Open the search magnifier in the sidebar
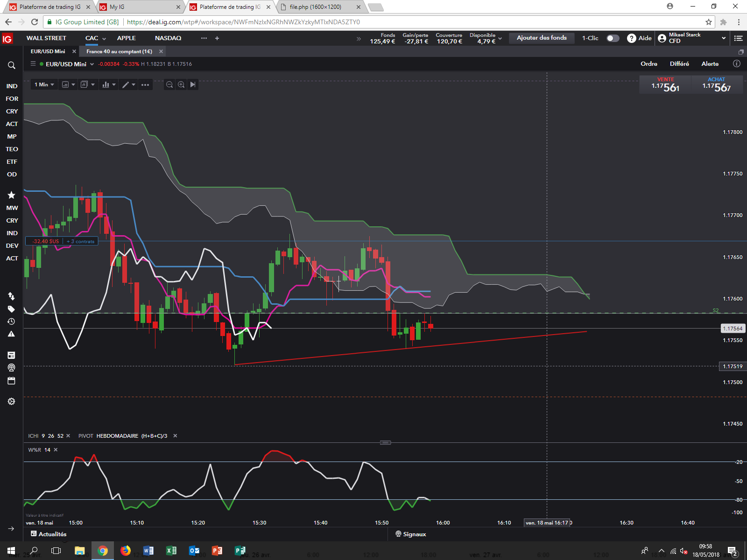The image size is (747, 560). [x=12, y=65]
